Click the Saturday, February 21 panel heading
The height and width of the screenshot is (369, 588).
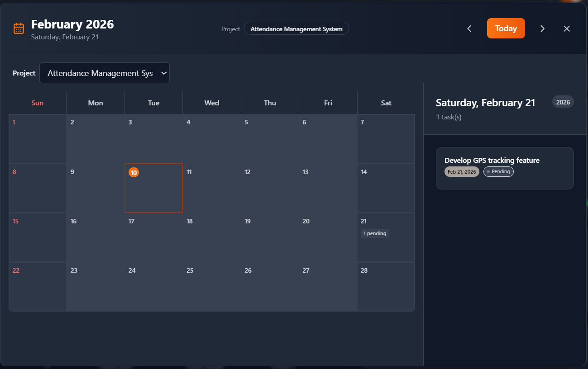tap(485, 103)
